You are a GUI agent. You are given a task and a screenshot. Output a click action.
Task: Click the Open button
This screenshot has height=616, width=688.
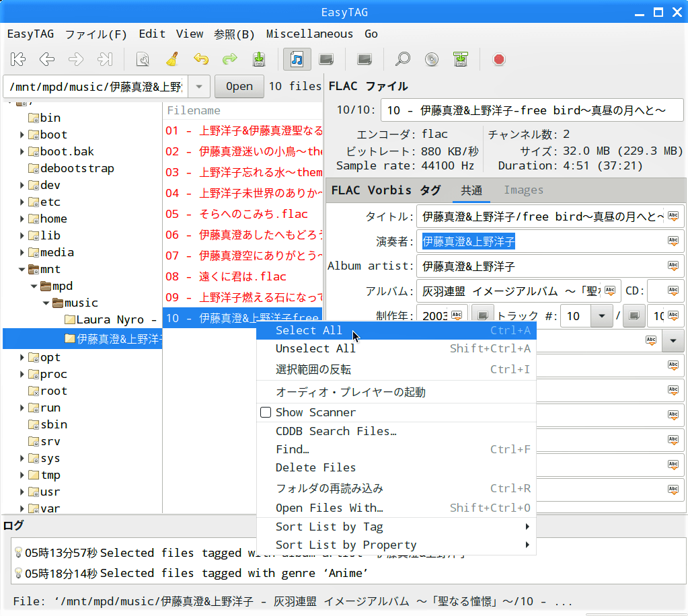pos(239,87)
